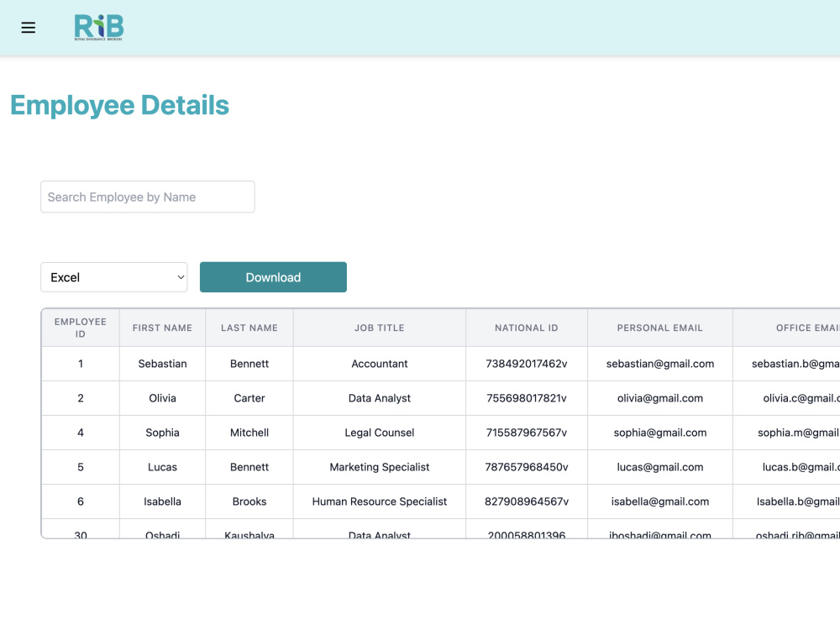Screen dimensions: 840x630
Task: Click employee ID 6 cell
Action: [81, 501]
